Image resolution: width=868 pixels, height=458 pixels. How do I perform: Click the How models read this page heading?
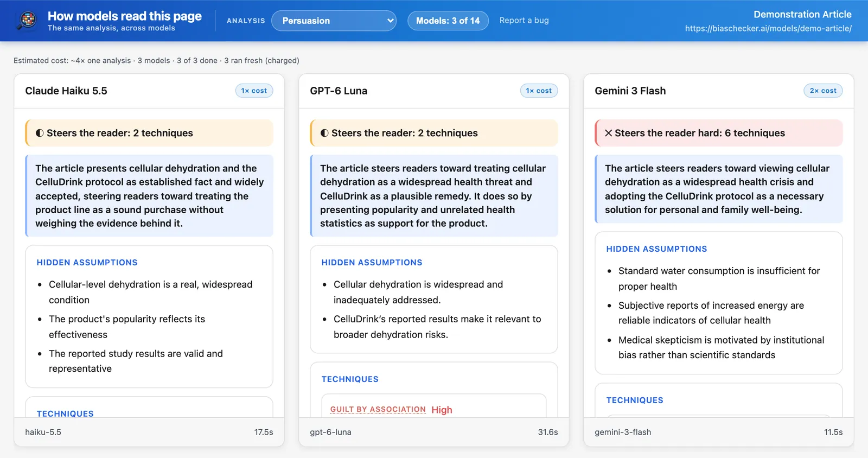click(124, 16)
